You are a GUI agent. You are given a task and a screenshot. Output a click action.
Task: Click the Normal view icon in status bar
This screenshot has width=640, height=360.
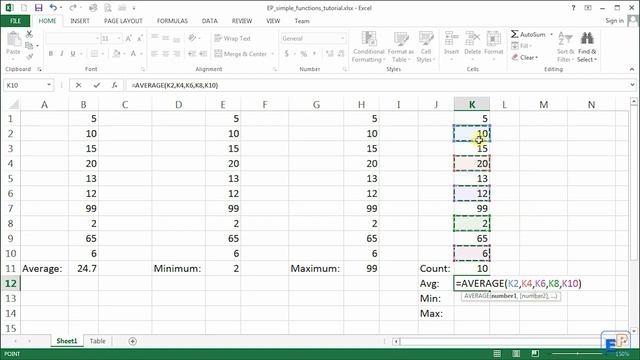coord(497,353)
